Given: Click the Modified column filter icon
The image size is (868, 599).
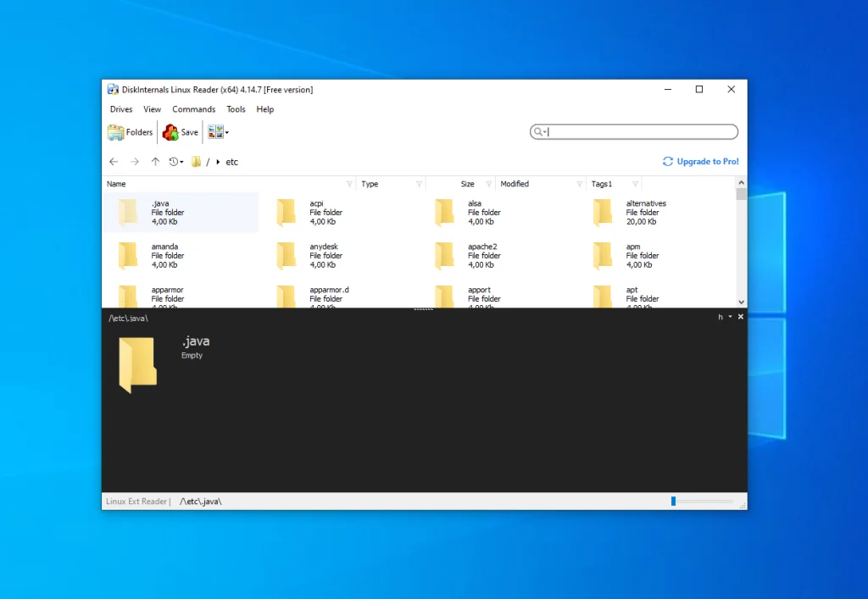Looking at the screenshot, I should (580, 184).
